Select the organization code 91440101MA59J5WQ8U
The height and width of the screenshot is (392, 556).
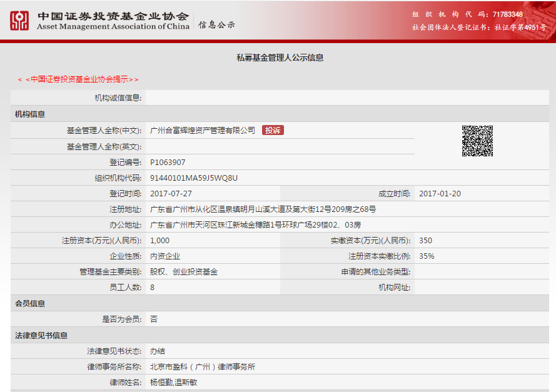pos(194,178)
